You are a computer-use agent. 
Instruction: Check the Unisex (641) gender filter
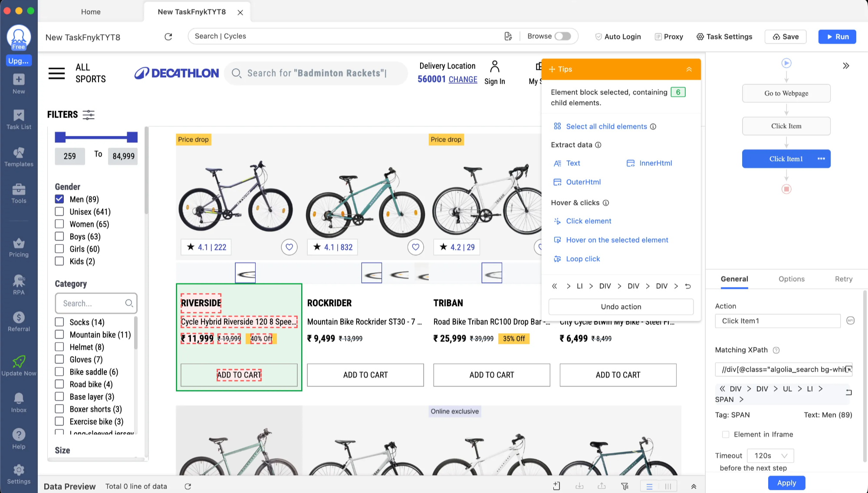(59, 212)
